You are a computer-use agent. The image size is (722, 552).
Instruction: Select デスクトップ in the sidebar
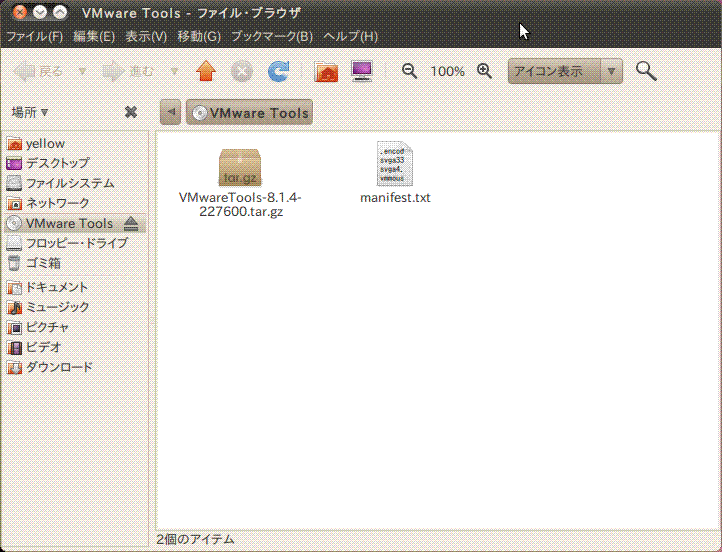click(76, 163)
